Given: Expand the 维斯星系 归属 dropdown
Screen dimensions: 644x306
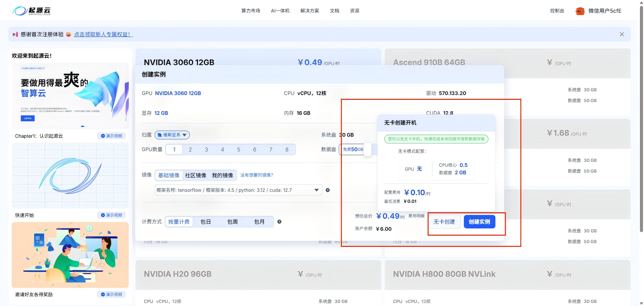Looking at the screenshot, I should pyautogui.click(x=172, y=135).
